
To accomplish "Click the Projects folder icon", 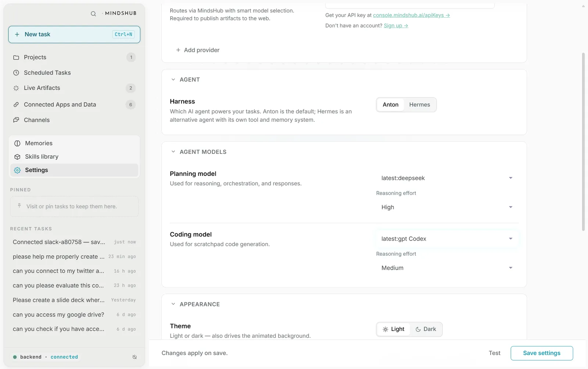I will (16, 57).
